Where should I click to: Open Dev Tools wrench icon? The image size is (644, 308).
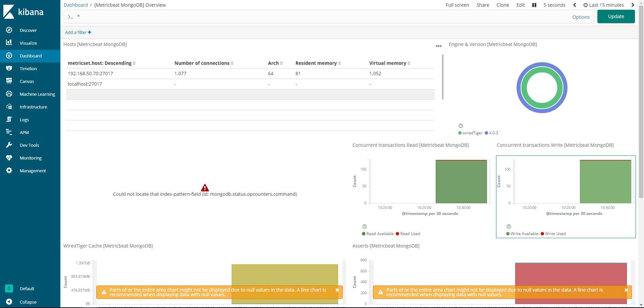[x=9, y=145]
